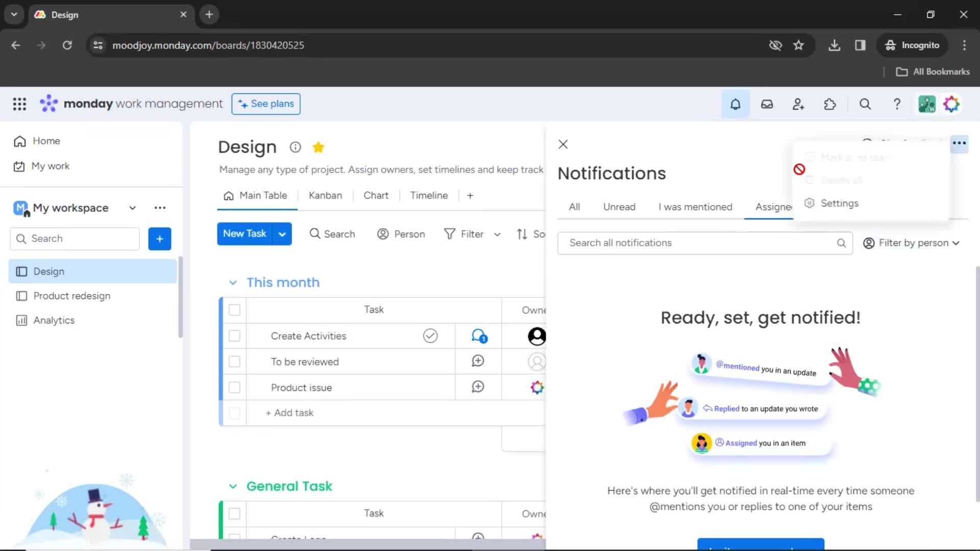Click the Filter by person icon
This screenshot has width=980, height=551.
[869, 243]
